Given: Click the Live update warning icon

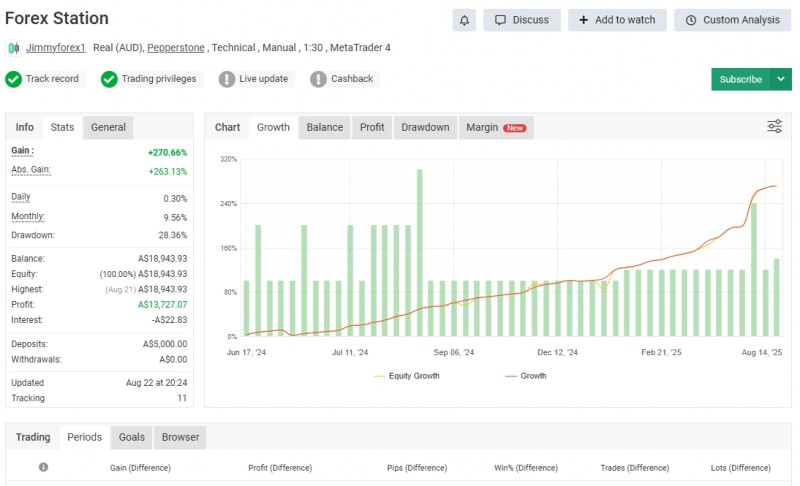Looking at the screenshot, I should tap(227, 79).
